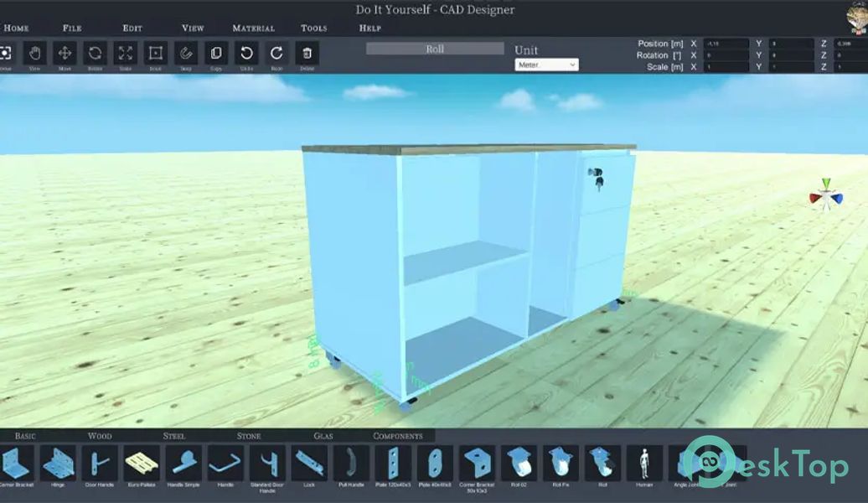868x503 pixels.
Task: Click the Position X input field
Action: [726, 44]
